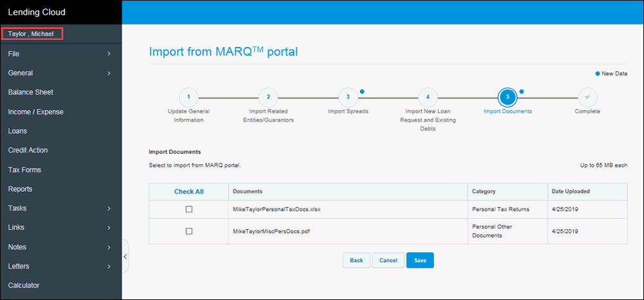Click the Import Documents step label
The height and width of the screenshot is (300, 644).
click(507, 111)
